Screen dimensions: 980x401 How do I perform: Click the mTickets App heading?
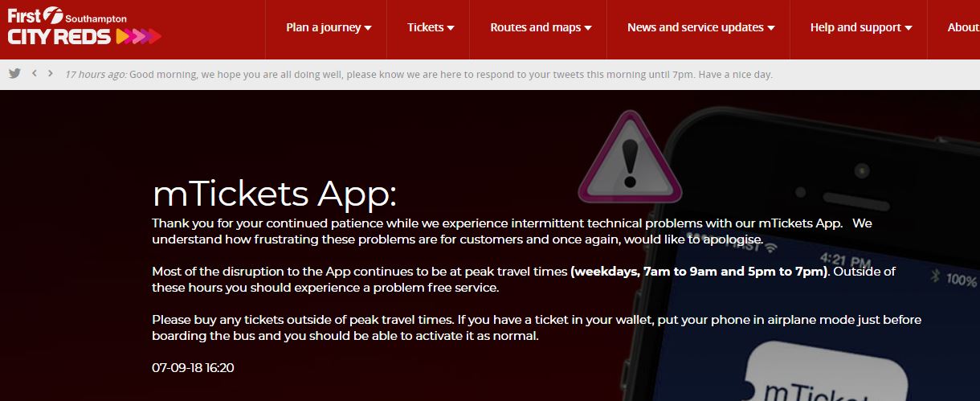tap(275, 194)
